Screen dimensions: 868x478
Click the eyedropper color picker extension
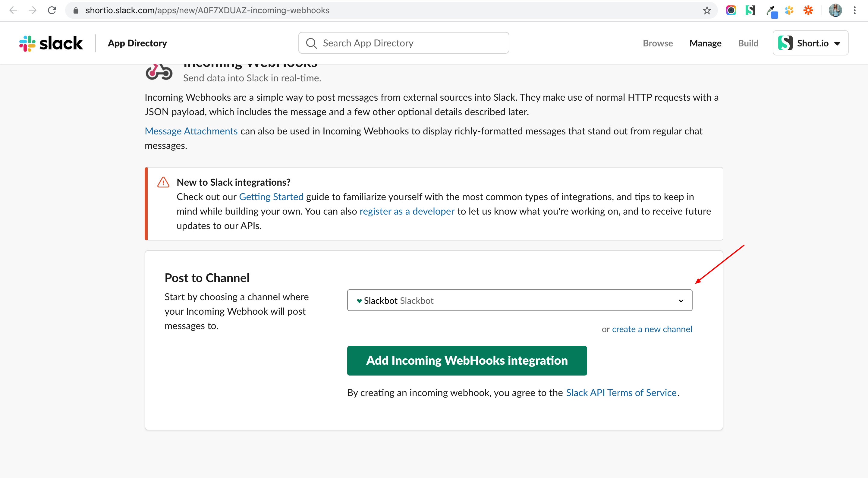point(771,11)
